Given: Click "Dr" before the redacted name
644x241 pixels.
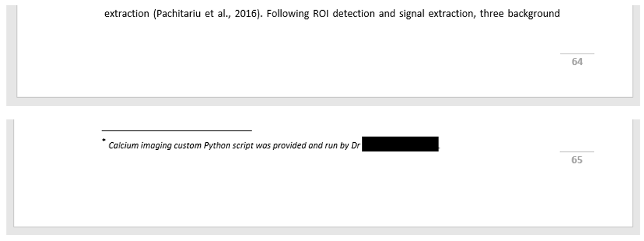Looking at the screenshot, I should [x=356, y=145].
